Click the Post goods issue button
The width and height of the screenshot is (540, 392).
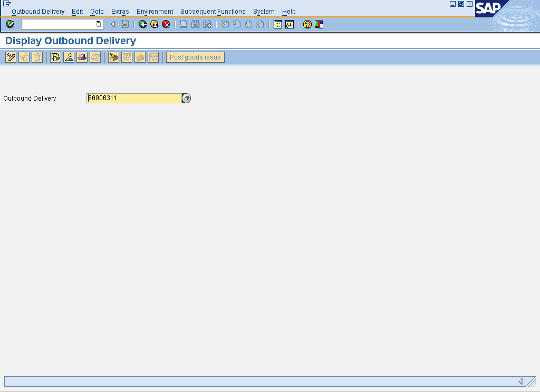pyautogui.click(x=195, y=57)
